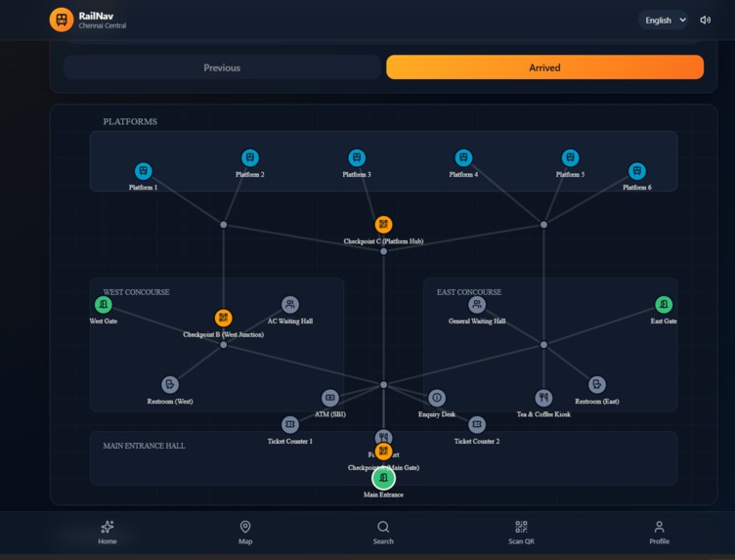Open the English language dropdown
The image size is (735, 560).
[x=663, y=21]
